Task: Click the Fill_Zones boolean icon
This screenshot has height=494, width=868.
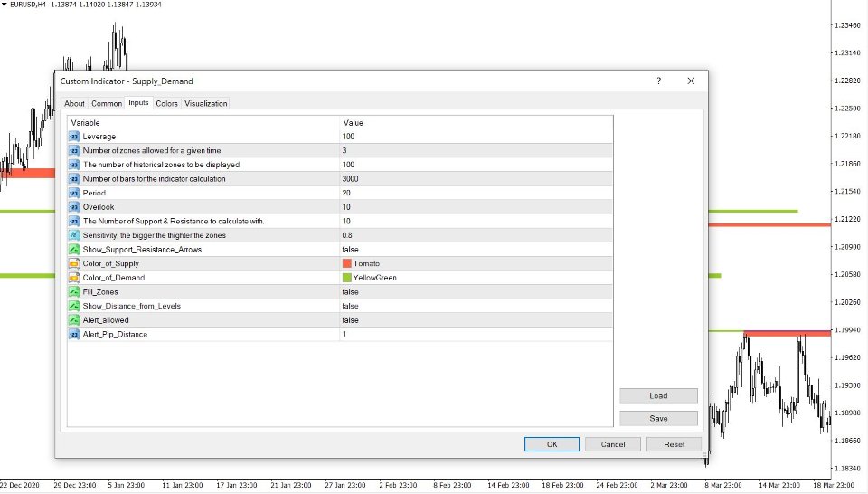Action: (74, 292)
